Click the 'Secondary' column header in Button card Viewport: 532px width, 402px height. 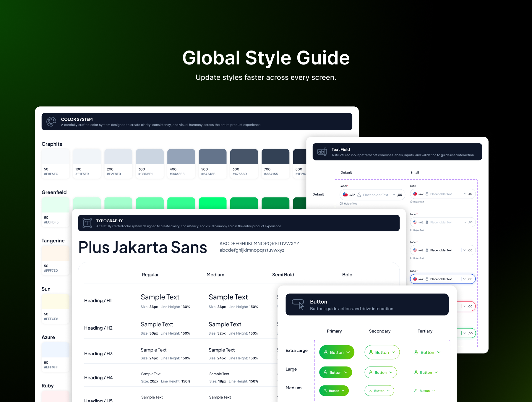click(380, 331)
